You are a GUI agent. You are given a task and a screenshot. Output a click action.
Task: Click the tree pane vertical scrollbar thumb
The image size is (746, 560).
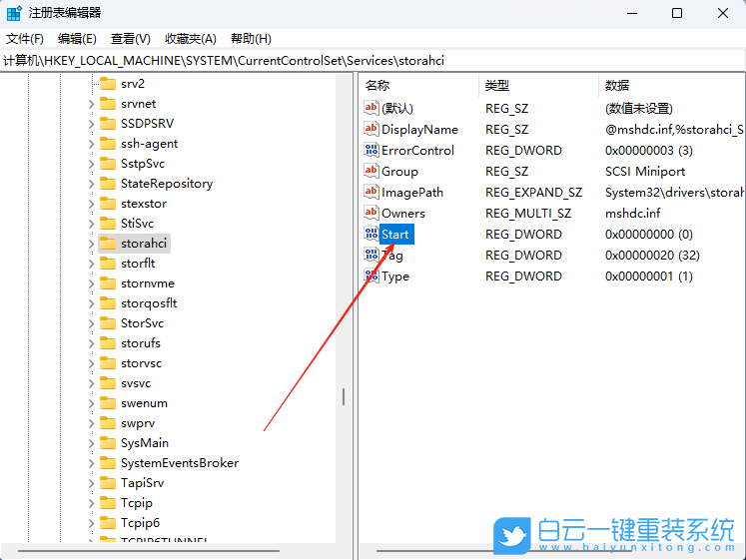tap(343, 397)
